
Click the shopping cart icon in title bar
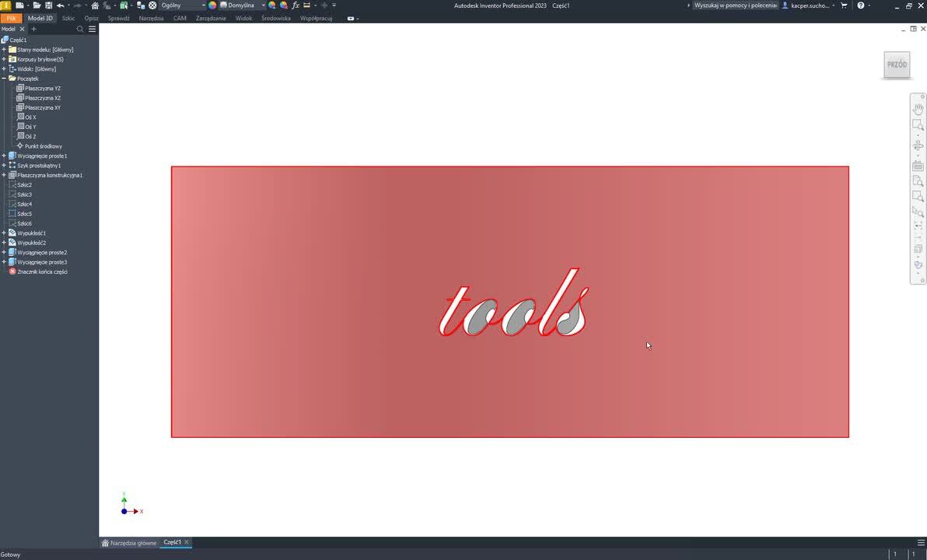[x=845, y=5]
